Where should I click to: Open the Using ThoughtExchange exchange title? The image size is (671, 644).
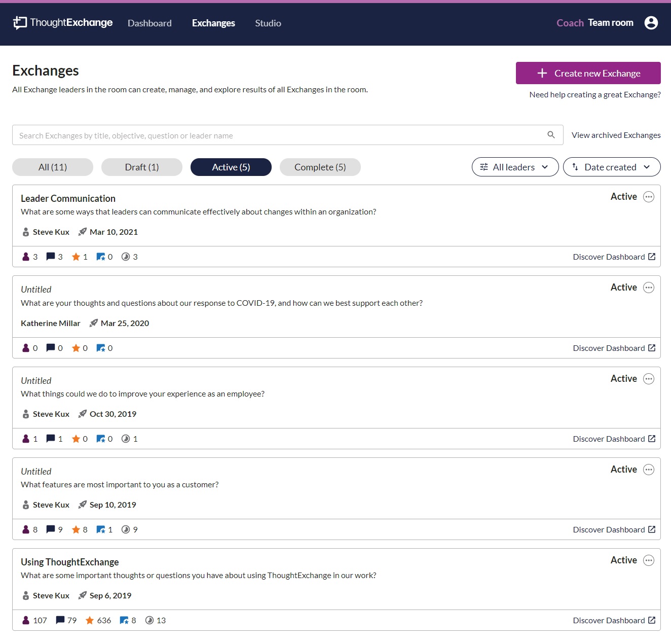point(70,562)
